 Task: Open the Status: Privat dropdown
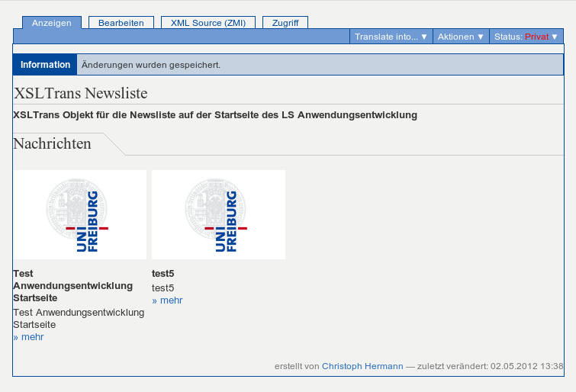526,37
